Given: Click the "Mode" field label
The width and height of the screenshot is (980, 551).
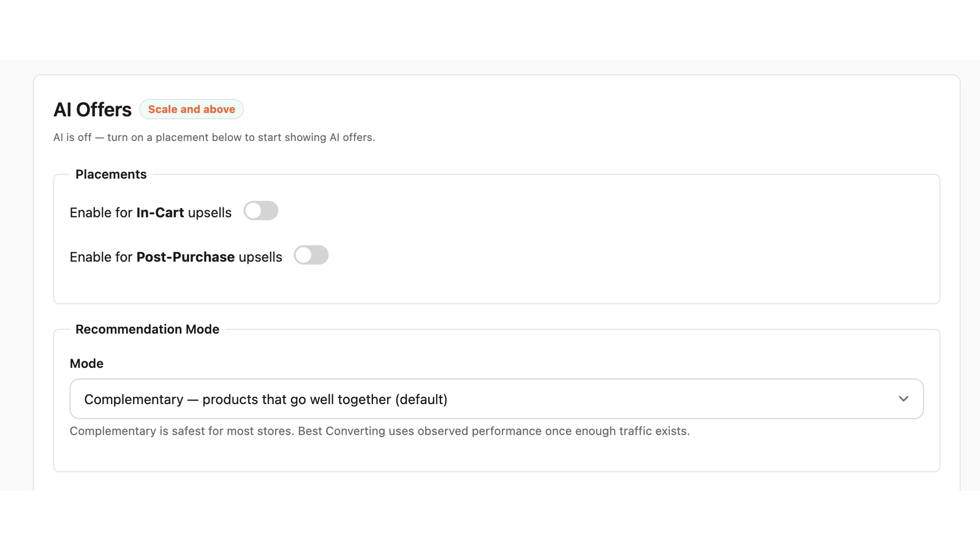Looking at the screenshot, I should tap(86, 364).
